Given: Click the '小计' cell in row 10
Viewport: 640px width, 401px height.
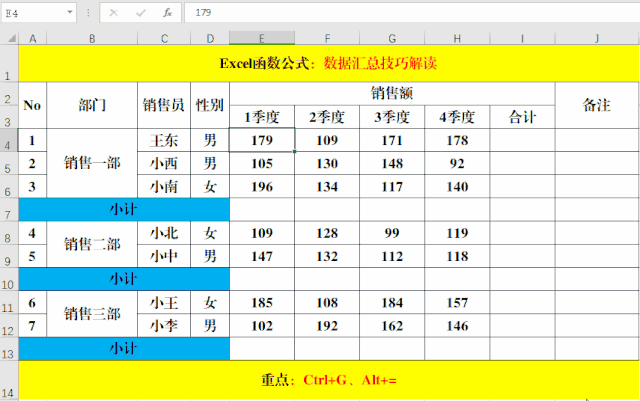Looking at the screenshot, I should pos(124,279).
